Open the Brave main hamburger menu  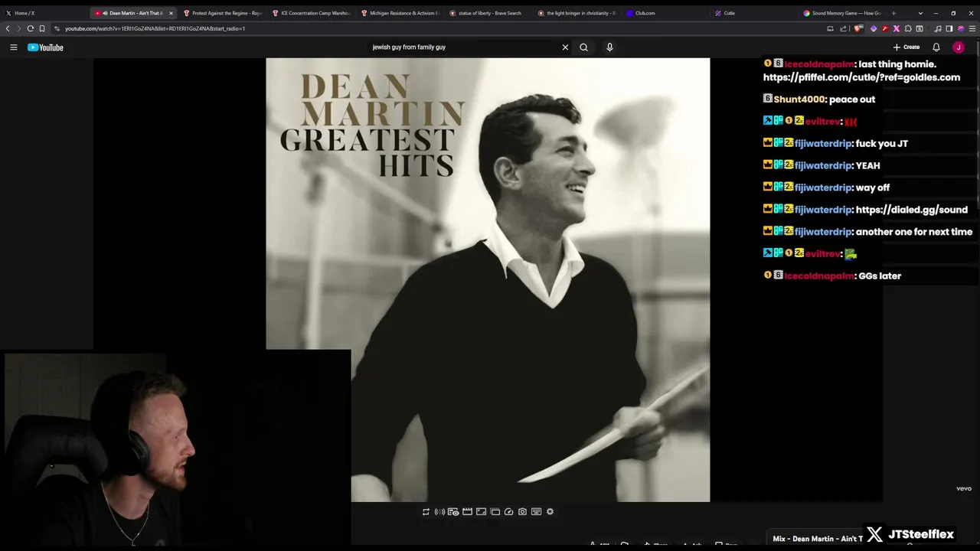972,28
